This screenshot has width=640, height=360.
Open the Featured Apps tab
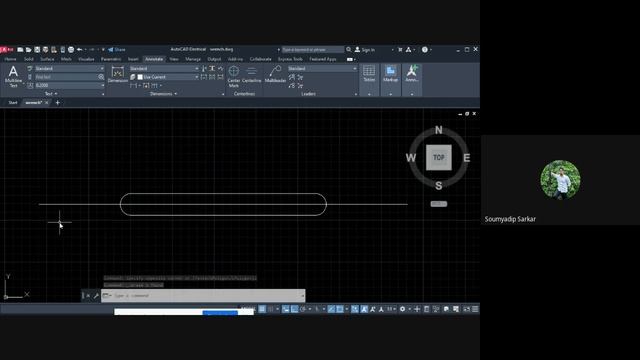click(x=322, y=59)
